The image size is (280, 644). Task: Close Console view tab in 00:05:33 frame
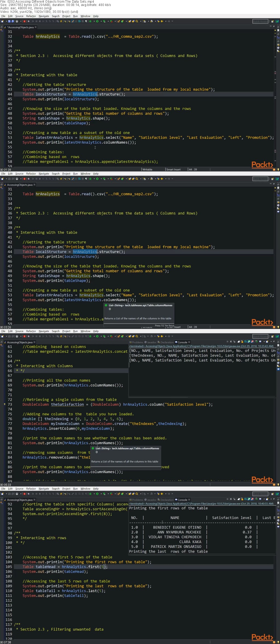tap(189, 342)
